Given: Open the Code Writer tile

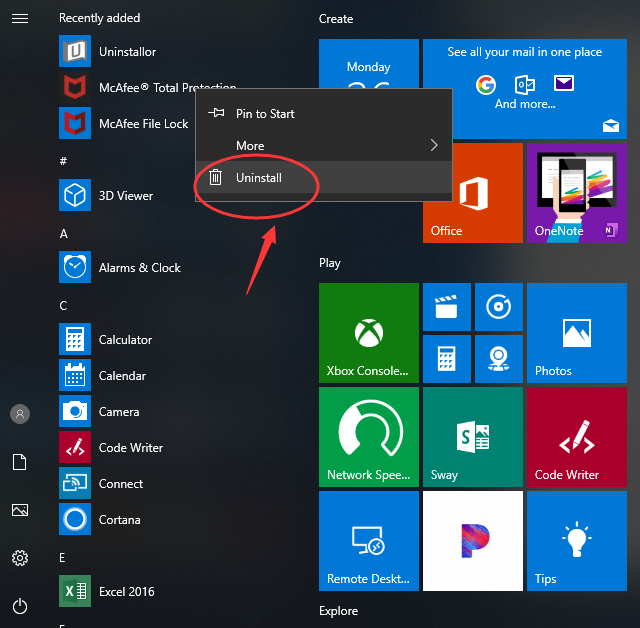Looking at the screenshot, I should point(577,437).
